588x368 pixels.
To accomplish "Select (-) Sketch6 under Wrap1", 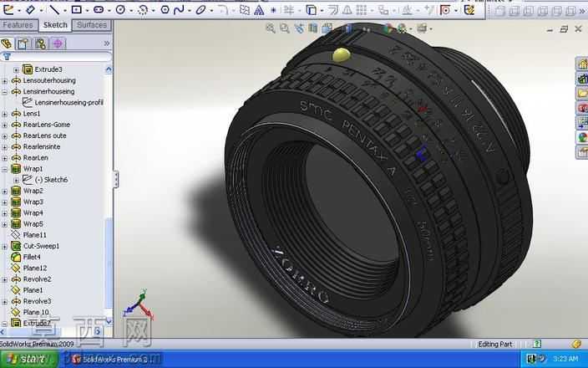I will coord(51,180).
